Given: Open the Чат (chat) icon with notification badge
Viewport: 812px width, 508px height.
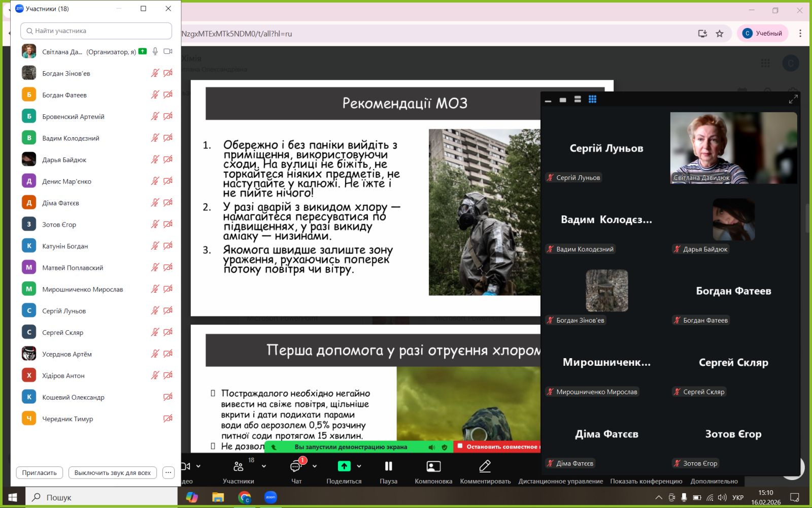Looking at the screenshot, I should (296, 466).
